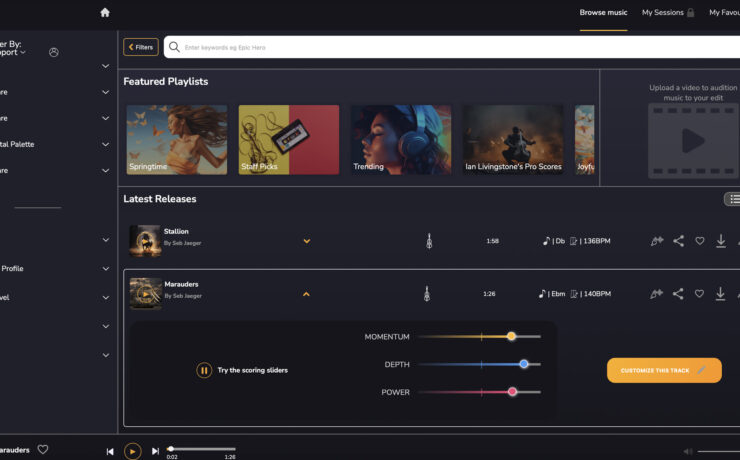
Task: Expand the Profile filter section
Action: click(106, 269)
